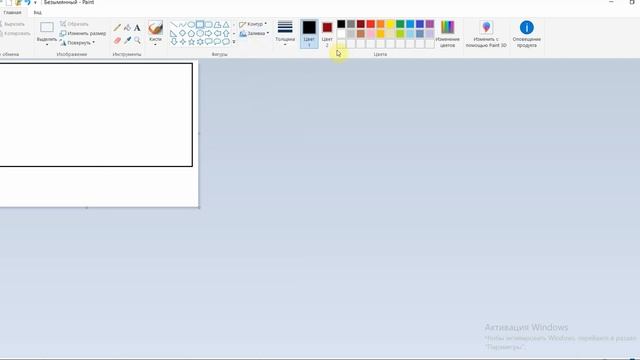Pick the indigo blue palette swatch
The height and width of the screenshot is (360, 640).
[420, 24]
